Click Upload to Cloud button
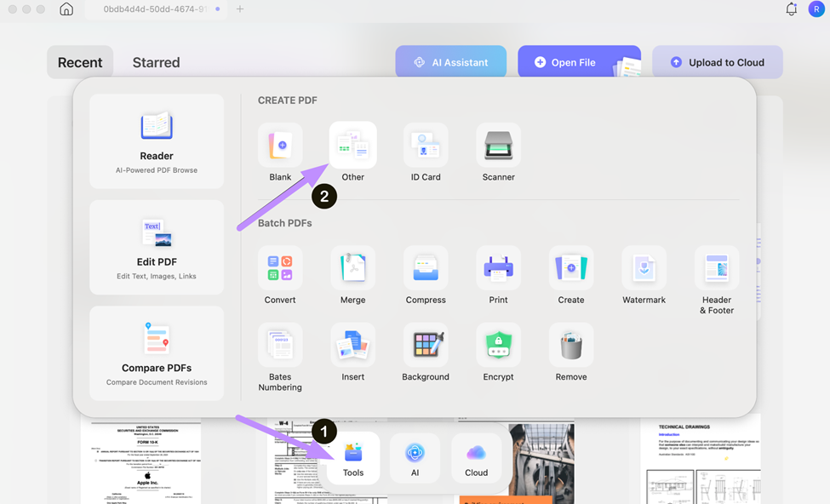Screen dimensions: 830x504 pos(718,62)
